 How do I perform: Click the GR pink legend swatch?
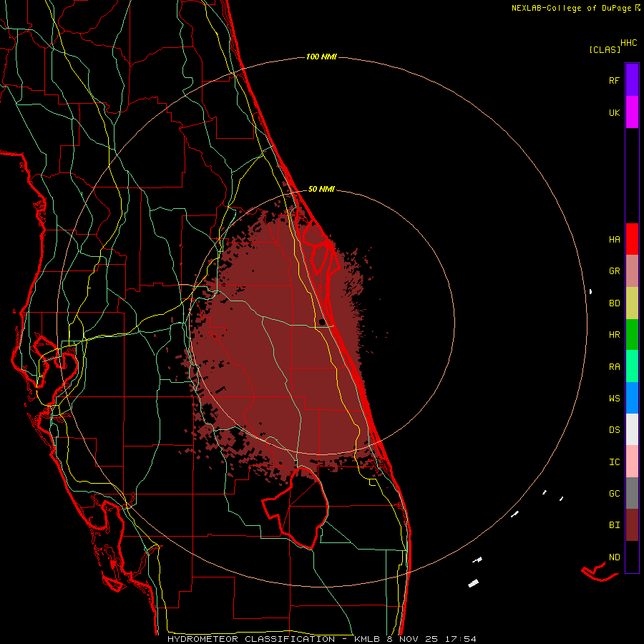click(x=632, y=271)
